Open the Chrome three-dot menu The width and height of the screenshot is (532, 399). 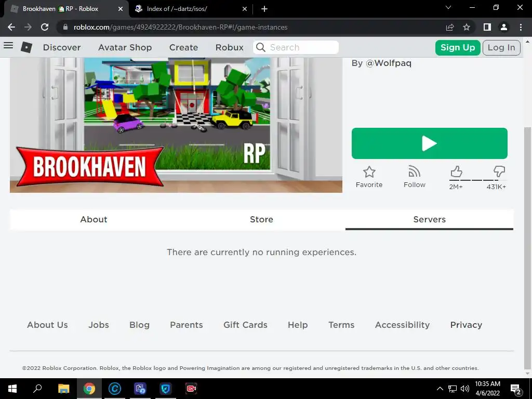pyautogui.click(x=521, y=27)
